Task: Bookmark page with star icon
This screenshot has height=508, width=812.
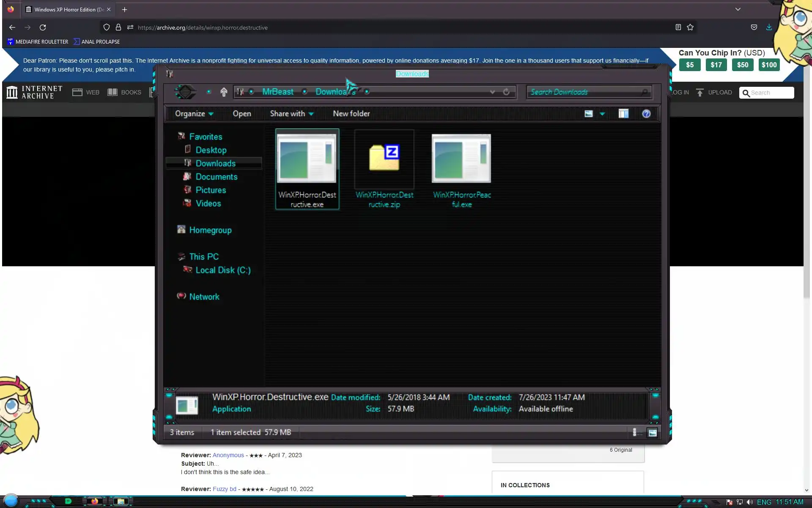Action: [690, 27]
